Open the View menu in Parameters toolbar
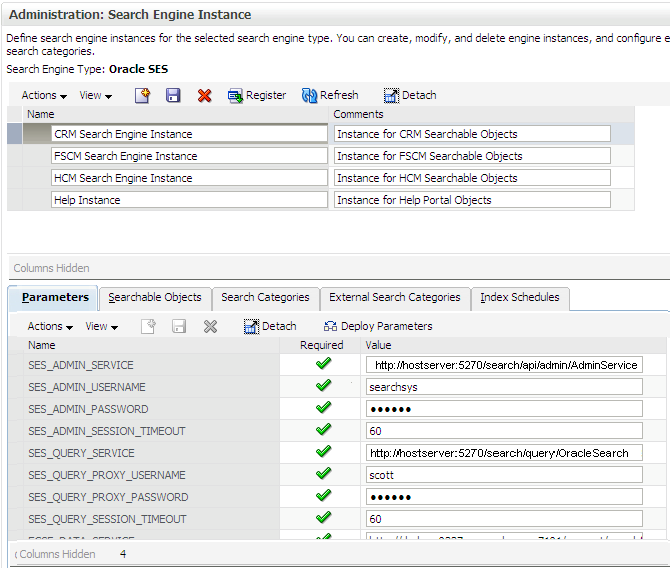 point(102,327)
